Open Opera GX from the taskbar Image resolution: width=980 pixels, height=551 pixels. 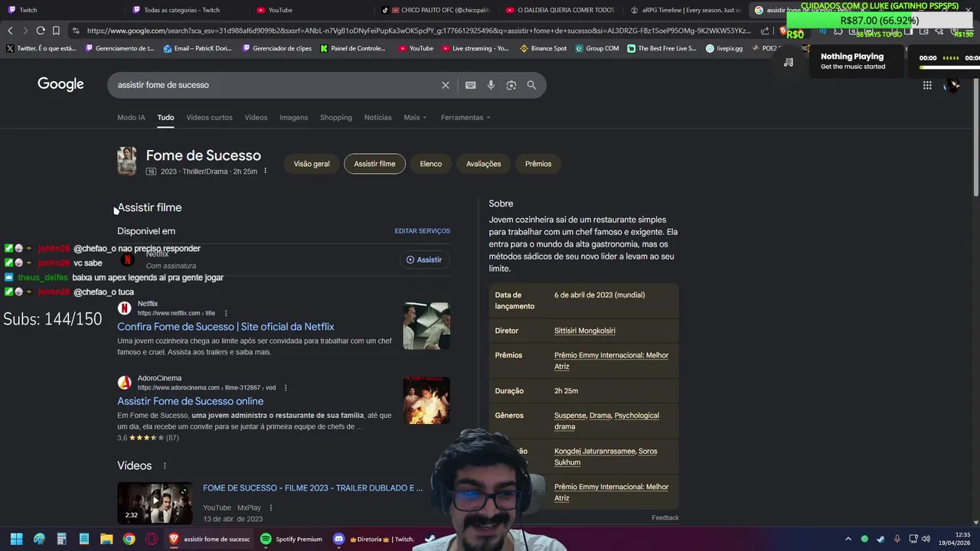[152, 539]
